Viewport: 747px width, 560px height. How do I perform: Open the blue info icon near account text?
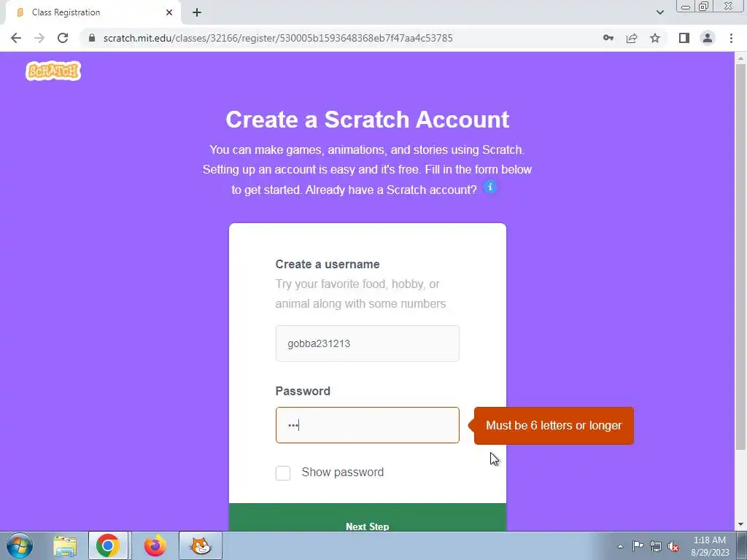489,187
